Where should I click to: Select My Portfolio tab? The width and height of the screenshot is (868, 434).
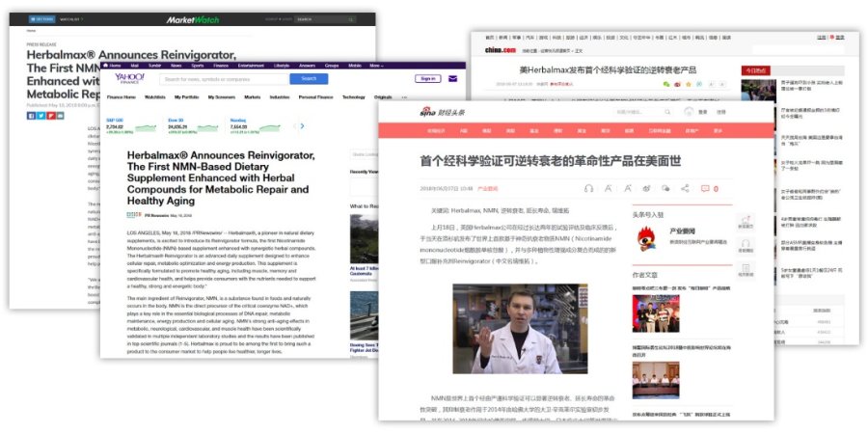(x=186, y=96)
